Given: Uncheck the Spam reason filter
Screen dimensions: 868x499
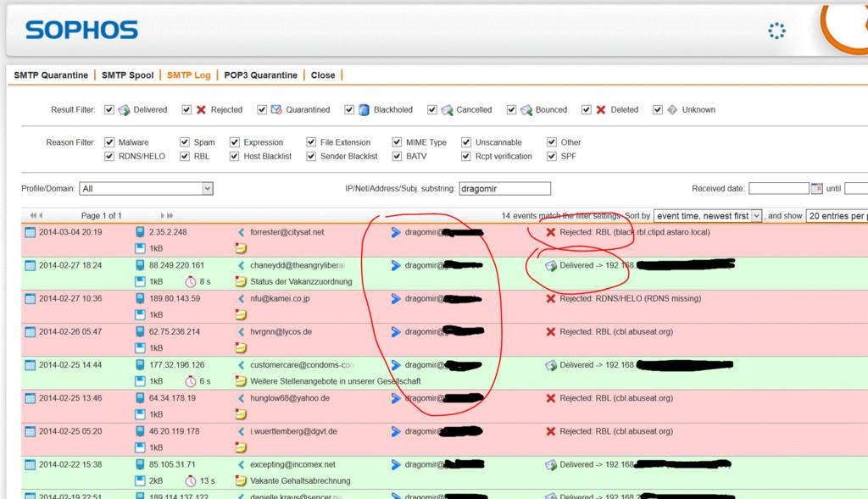Looking at the screenshot, I should tap(185, 142).
